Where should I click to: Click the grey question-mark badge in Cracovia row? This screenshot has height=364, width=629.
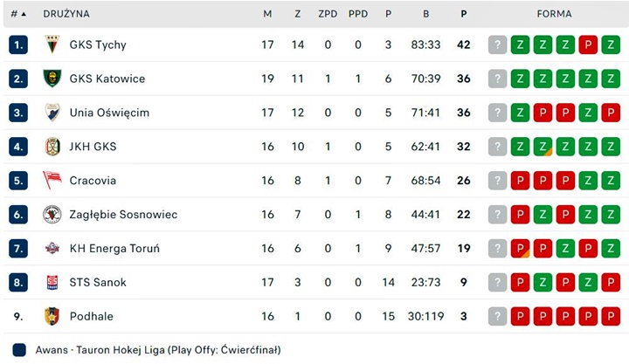(497, 181)
